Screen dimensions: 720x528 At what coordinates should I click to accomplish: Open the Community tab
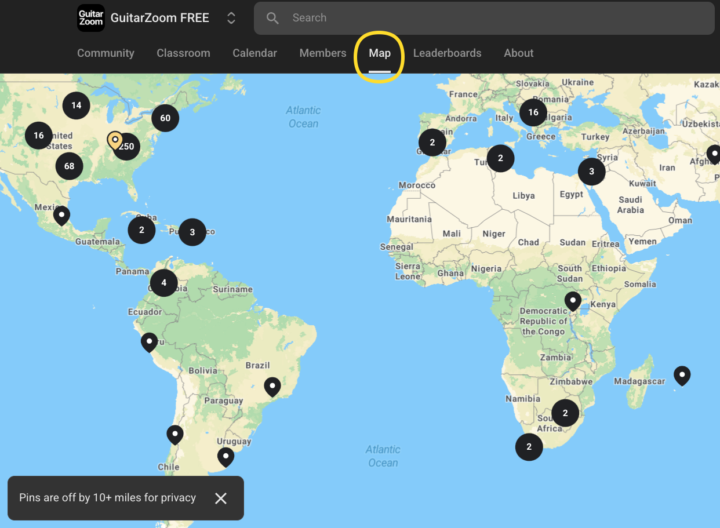pos(105,53)
